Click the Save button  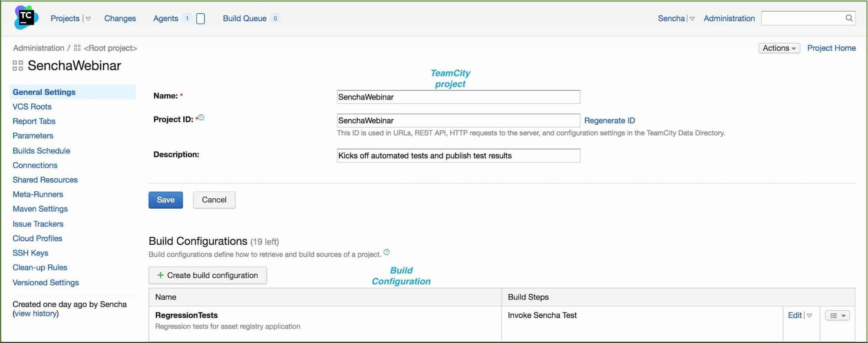[165, 200]
